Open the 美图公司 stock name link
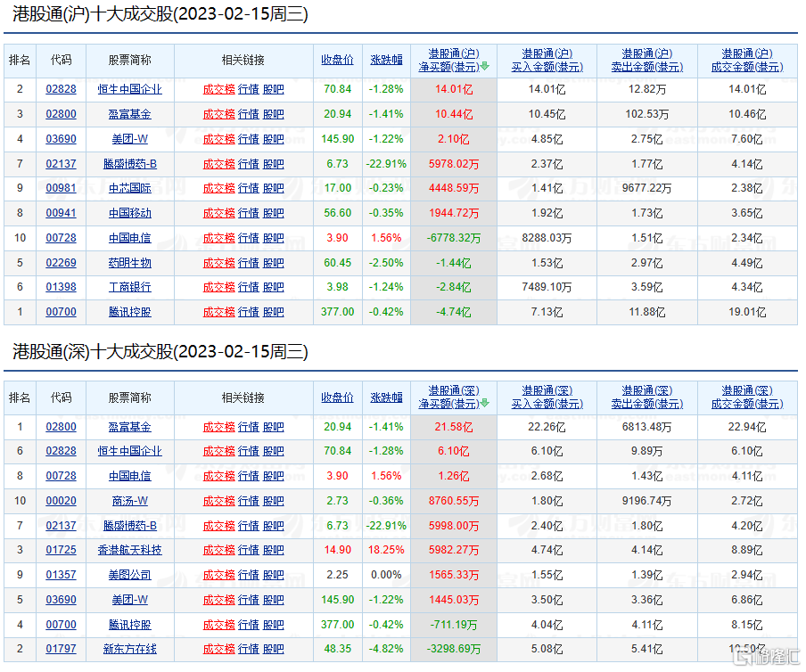The image size is (806, 672). pyautogui.click(x=129, y=574)
